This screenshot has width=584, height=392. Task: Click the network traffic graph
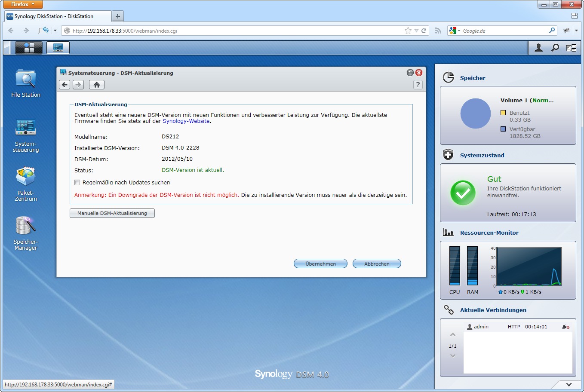[x=529, y=266]
